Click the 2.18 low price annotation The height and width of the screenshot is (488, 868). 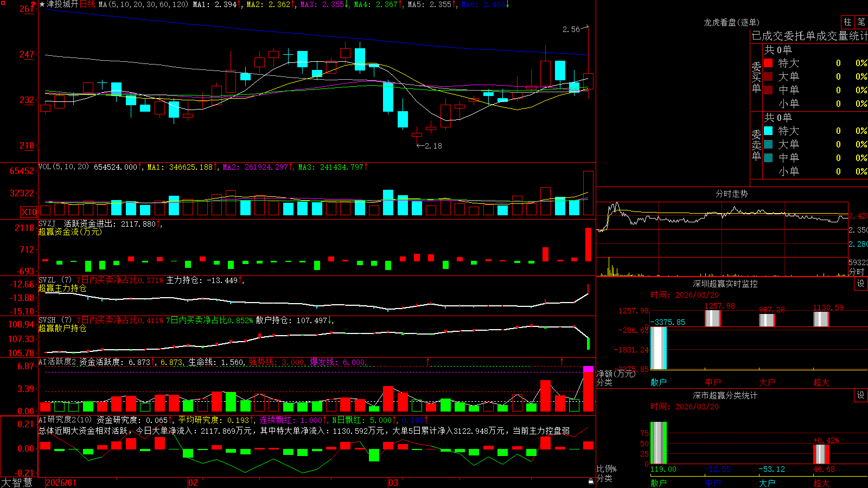click(433, 146)
